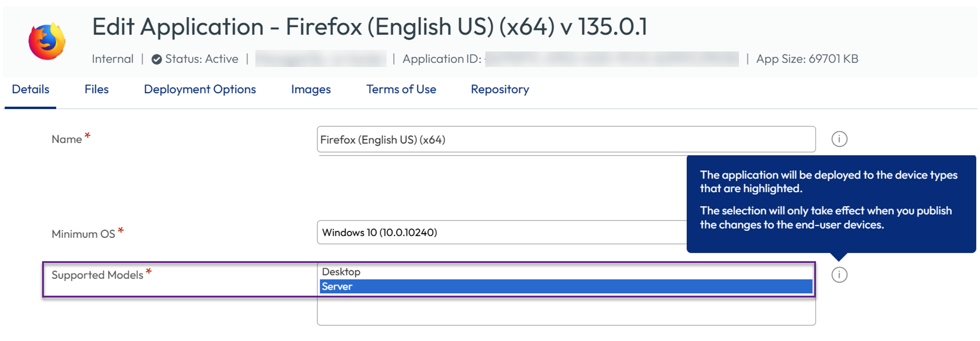The height and width of the screenshot is (341, 980).
Task: Click the info icon beside Name field
Action: point(839,139)
